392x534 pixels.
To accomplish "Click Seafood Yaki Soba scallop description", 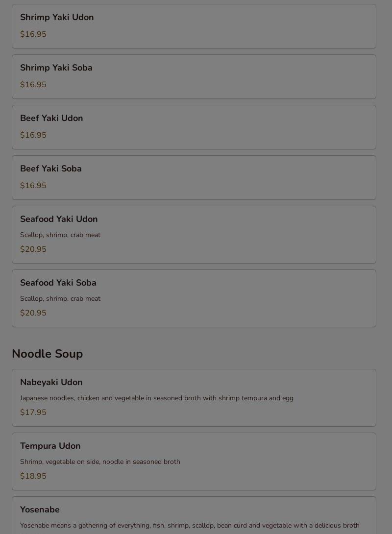I will pyautogui.click(x=60, y=299).
